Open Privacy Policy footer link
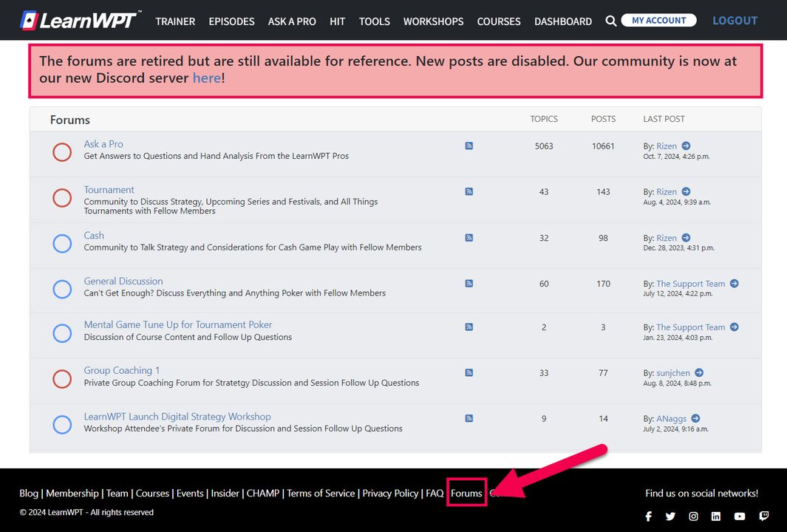787x532 pixels. pyautogui.click(x=390, y=494)
